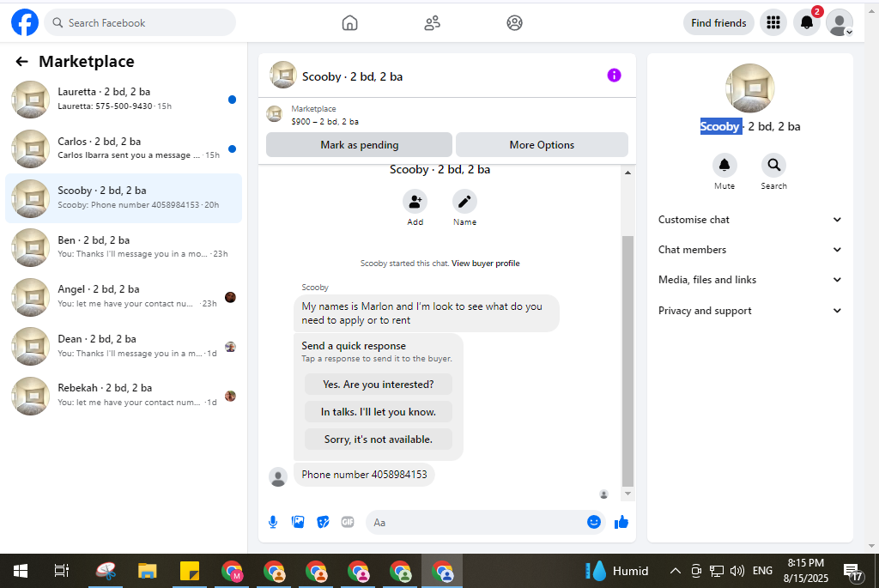Expand the Customise chat section
Viewport: 879px width, 588px height.
tap(750, 220)
